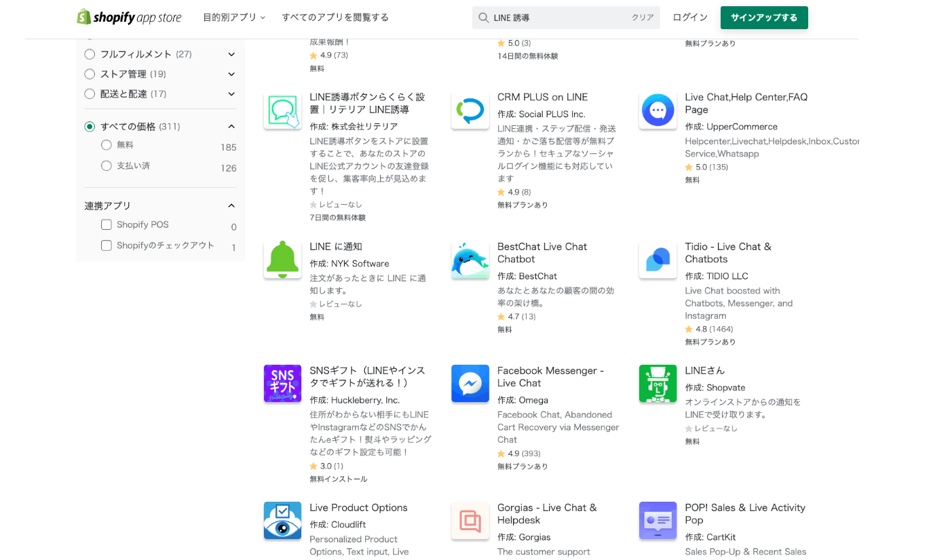The image size is (950, 560).
Task: Click the 作成: TIDIO LLC text
Action: coord(717,276)
